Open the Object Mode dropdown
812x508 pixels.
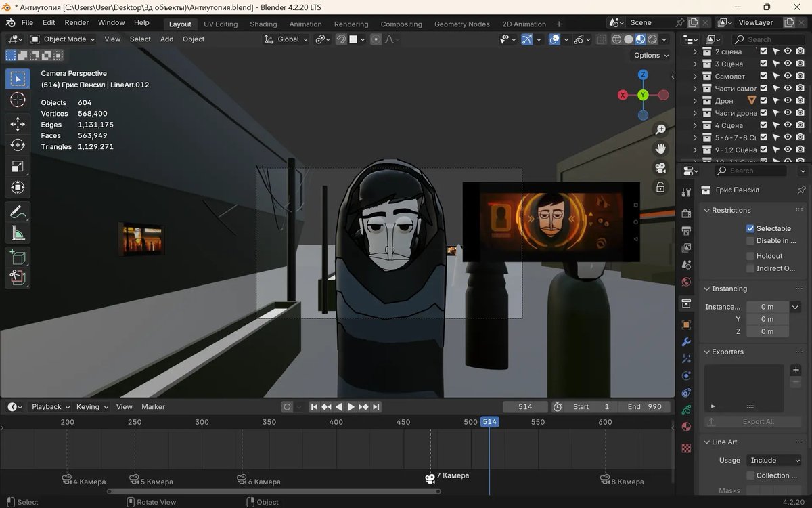(63, 39)
